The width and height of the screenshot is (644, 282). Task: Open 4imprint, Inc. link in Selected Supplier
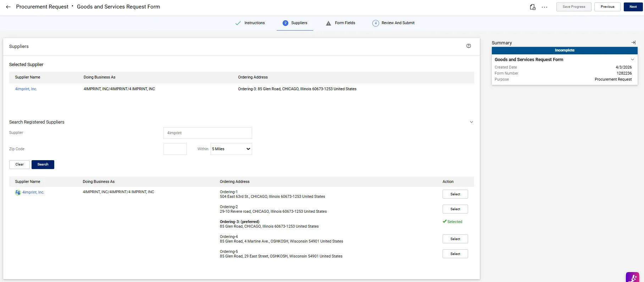(26, 89)
